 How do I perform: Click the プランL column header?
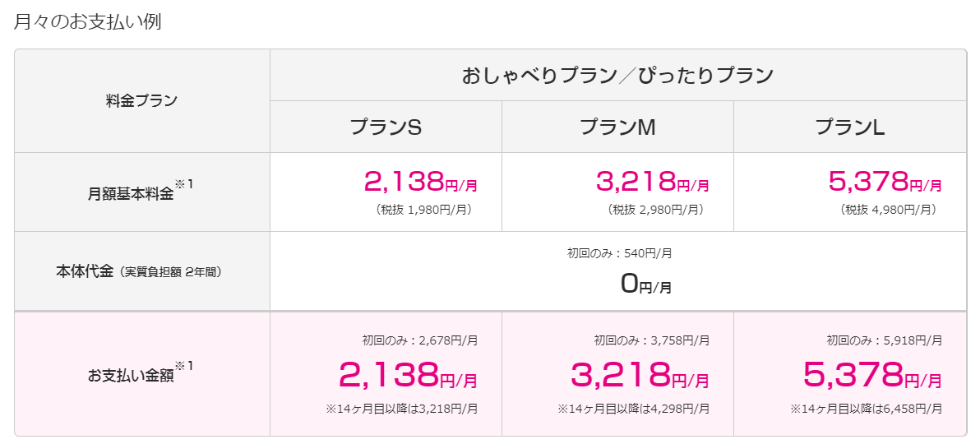(x=850, y=127)
